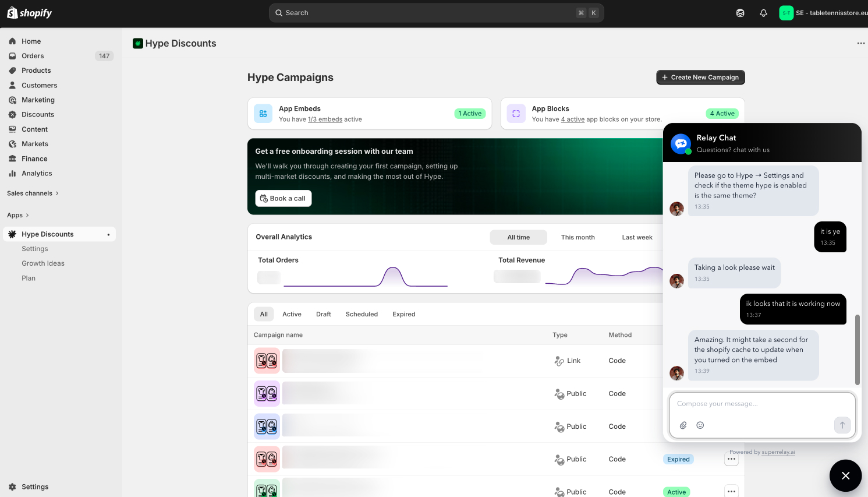Open three-dot menu for the Expired campaign
Image resolution: width=868 pixels, height=497 pixels.
731,459
